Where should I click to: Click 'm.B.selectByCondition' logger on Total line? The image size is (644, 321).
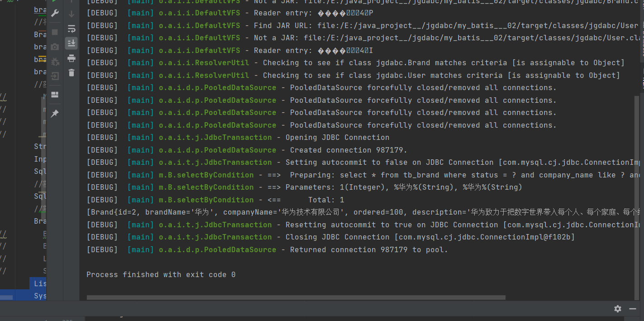[206, 200]
